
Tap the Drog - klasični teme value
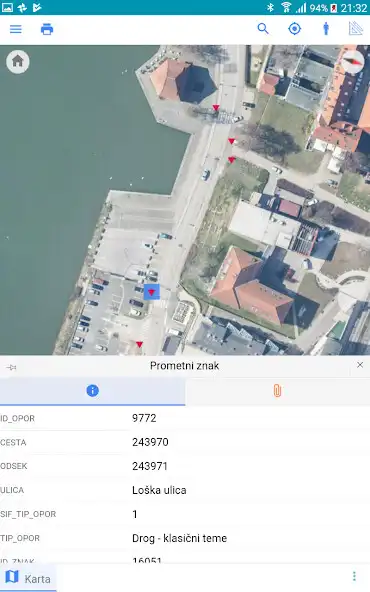click(180, 538)
